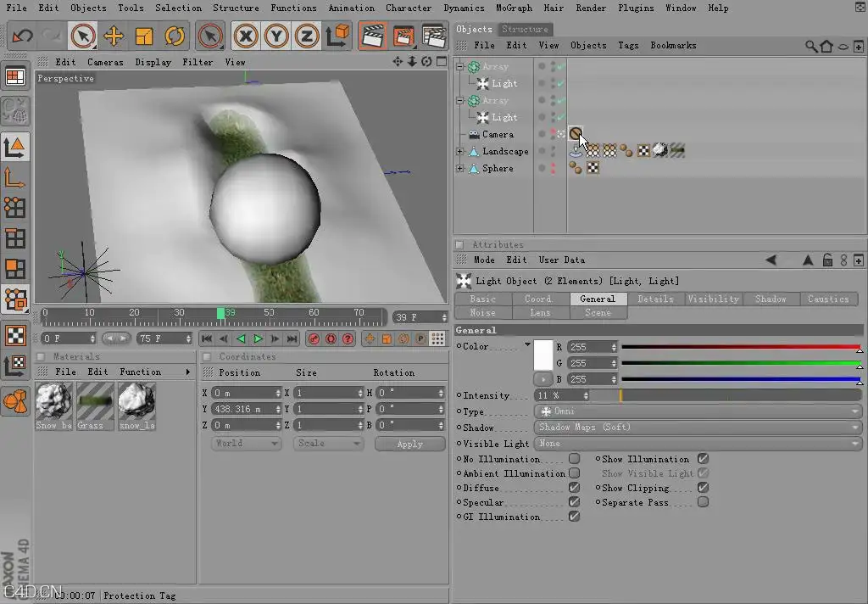
Task: Select the Rotate tool icon
Action: coord(175,36)
